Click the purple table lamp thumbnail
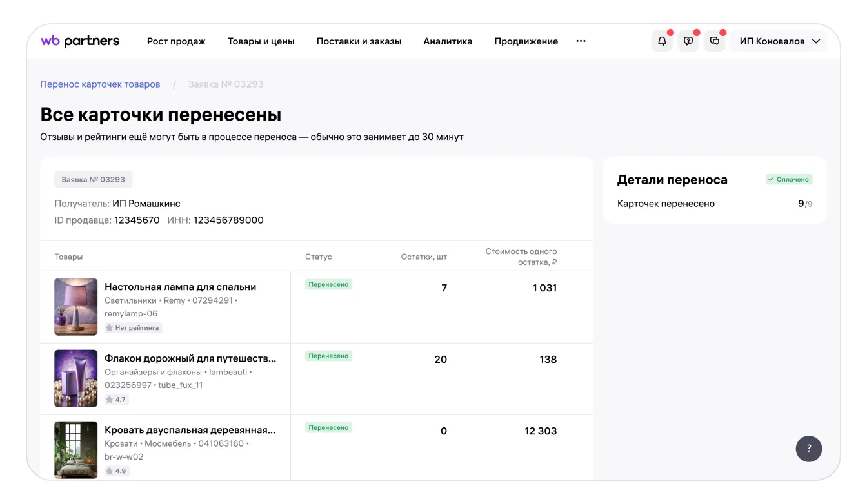Screen dimensions: 867x504 tap(76, 307)
